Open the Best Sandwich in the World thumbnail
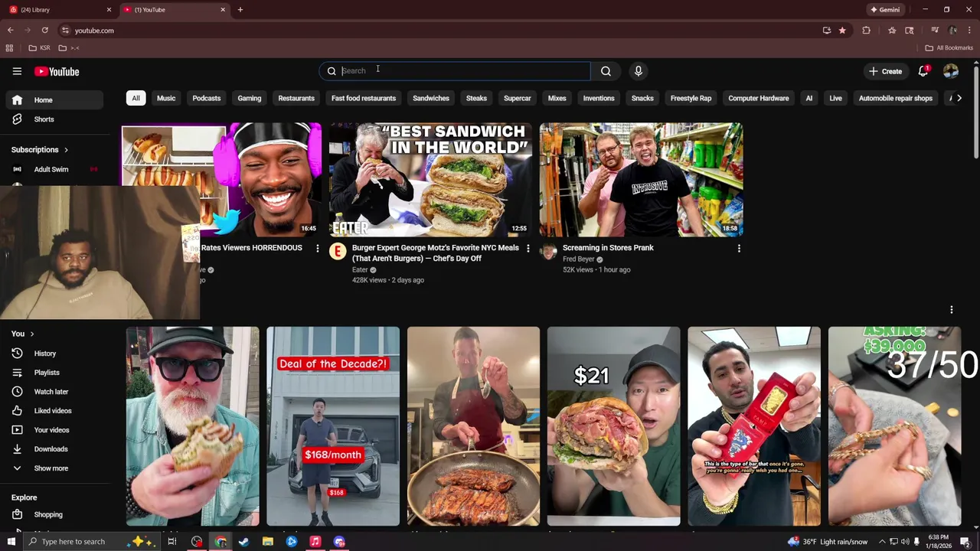Screen dimensions: 980x551 coord(431,180)
